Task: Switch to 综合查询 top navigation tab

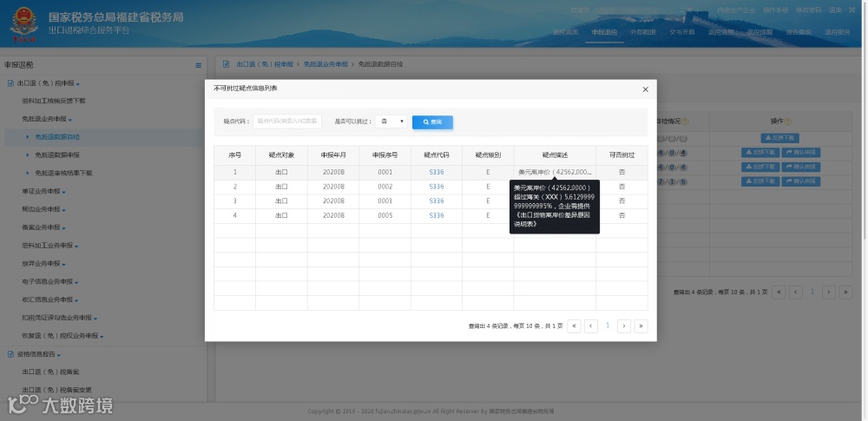Action: coord(799,33)
